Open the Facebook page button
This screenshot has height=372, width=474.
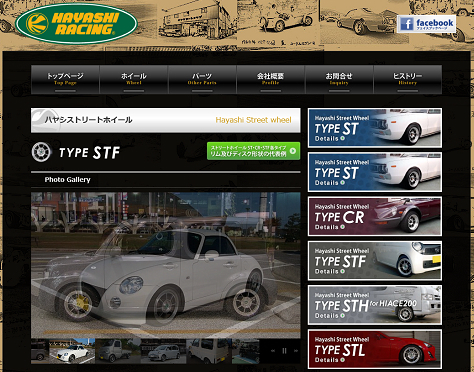tap(426, 24)
